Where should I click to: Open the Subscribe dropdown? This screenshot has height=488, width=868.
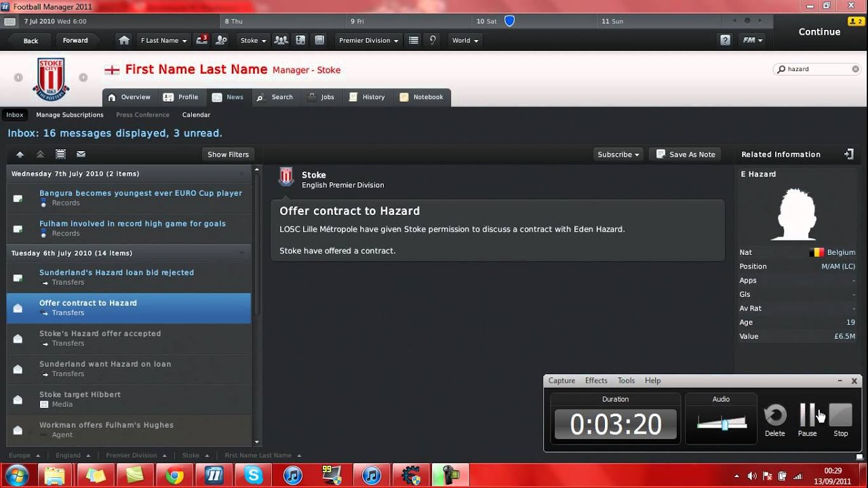coord(618,155)
